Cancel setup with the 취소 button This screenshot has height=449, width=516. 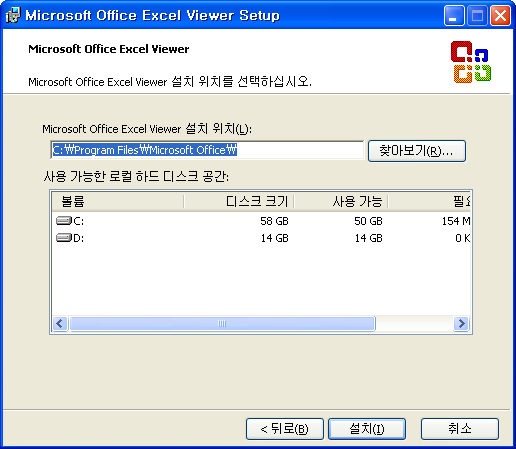460,429
